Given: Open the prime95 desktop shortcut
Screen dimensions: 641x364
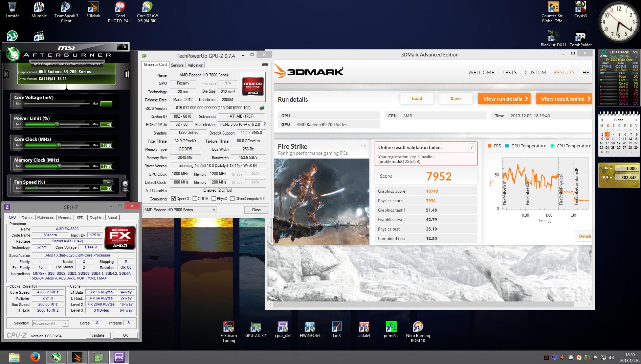Looking at the screenshot, I should coord(391,330).
